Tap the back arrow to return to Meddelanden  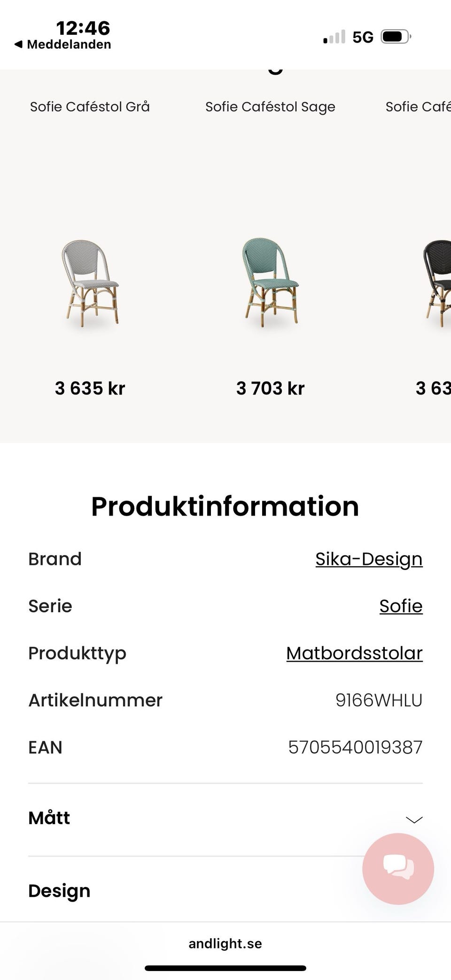pos(18,44)
